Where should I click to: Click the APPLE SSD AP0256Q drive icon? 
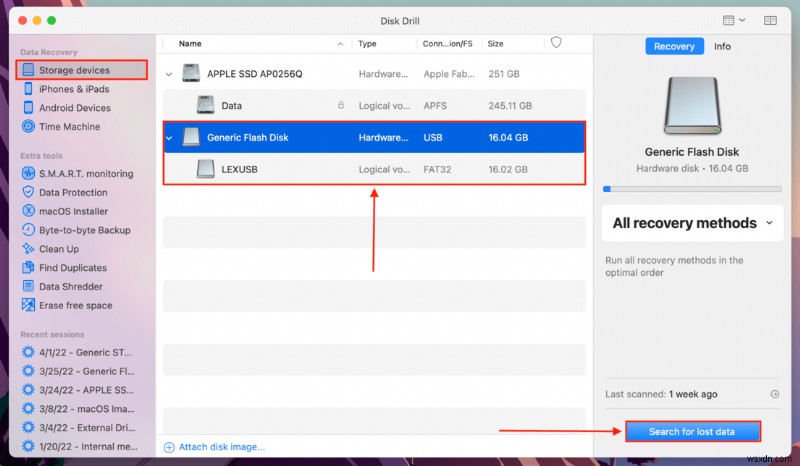click(191, 73)
